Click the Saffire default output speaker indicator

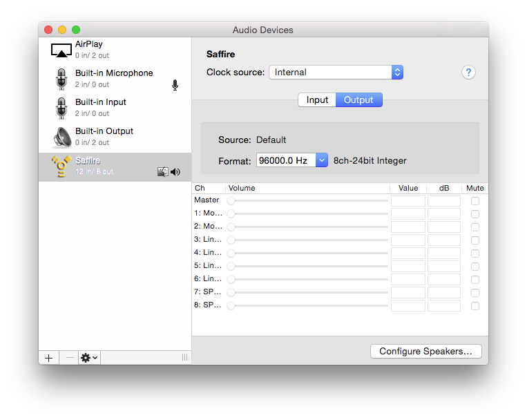(x=175, y=172)
